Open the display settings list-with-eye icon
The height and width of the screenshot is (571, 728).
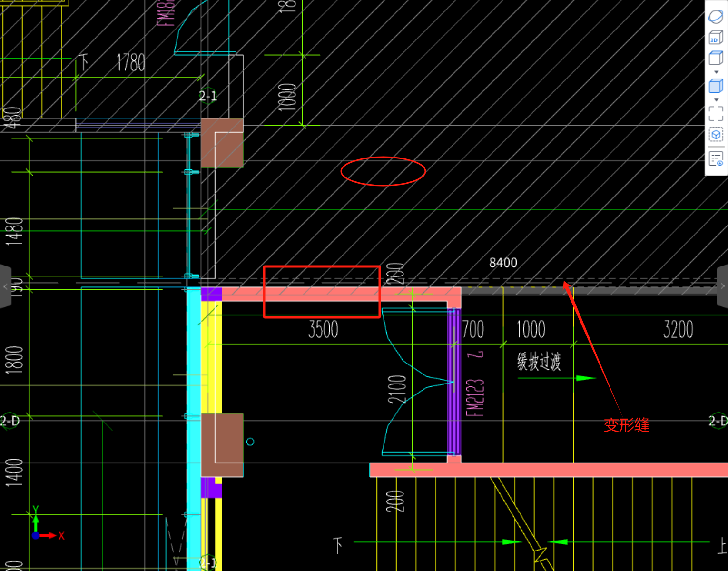[716, 158]
